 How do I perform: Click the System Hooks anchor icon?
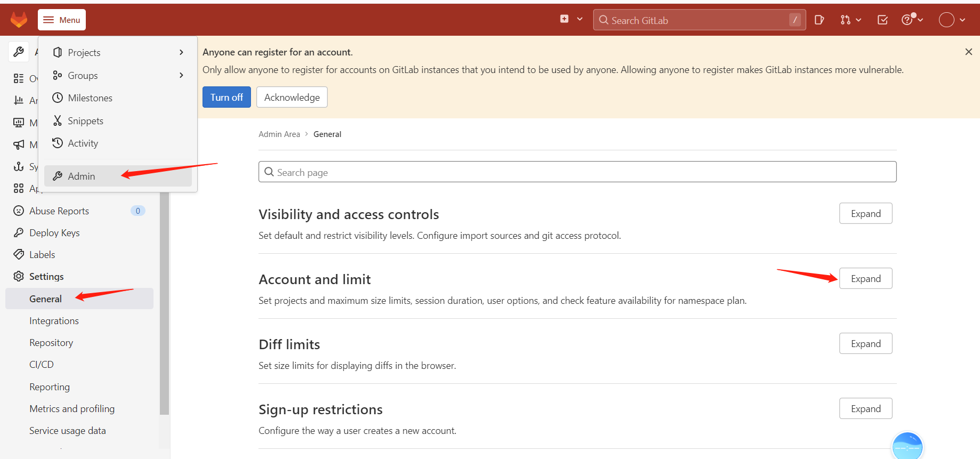tap(19, 166)
